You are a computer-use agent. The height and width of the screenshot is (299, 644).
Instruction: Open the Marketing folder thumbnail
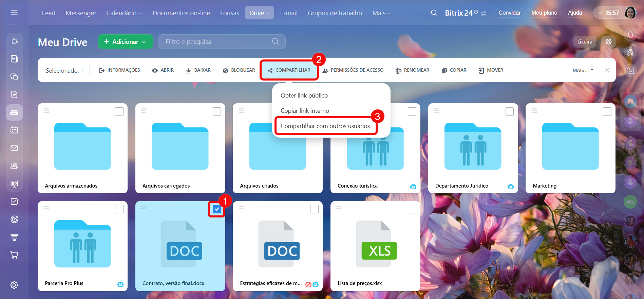click(570, 146)
